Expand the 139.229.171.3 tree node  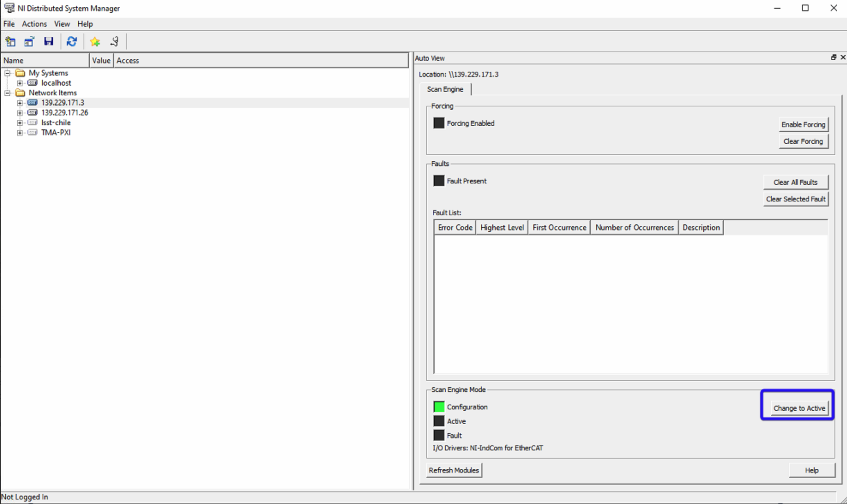tap(20, 103)
